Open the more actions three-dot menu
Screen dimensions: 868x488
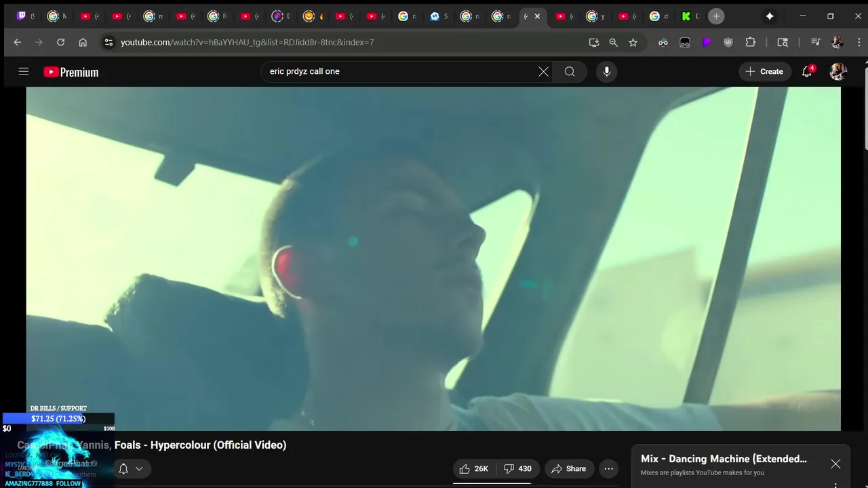tap(608, 468)
